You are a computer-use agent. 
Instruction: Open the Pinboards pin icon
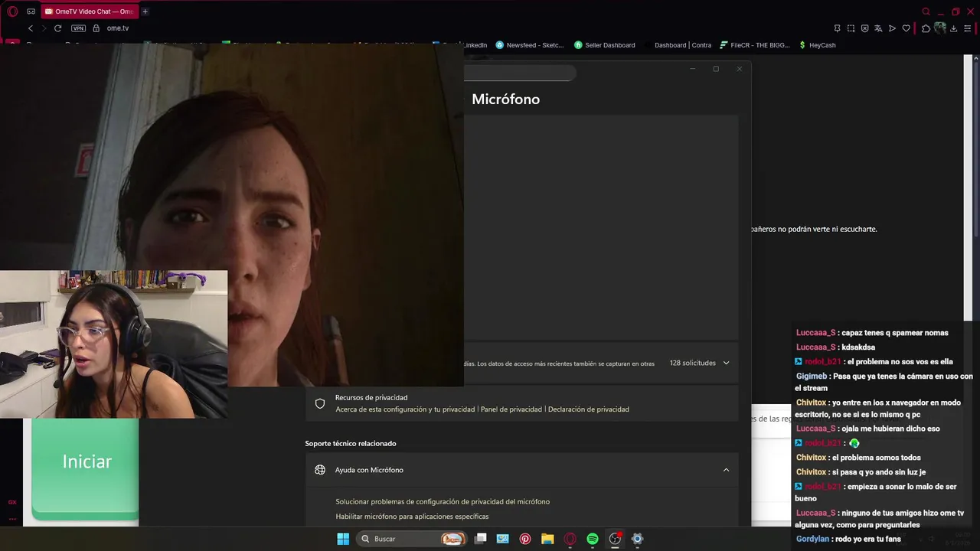(837, 28)
